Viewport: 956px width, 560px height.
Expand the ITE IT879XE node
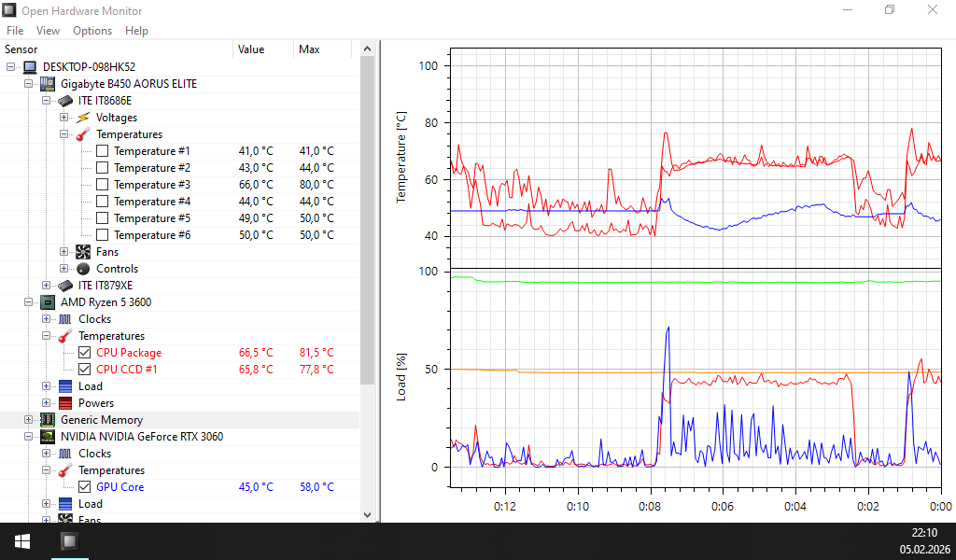46,286
